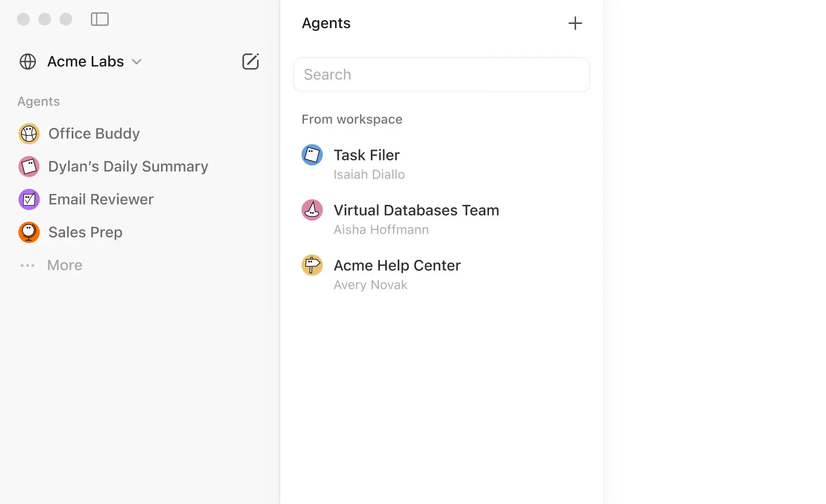Select the Virtual Databases Team wizard-hat icon
The width and height of the screenshot is (826, 504).
pos(312,210)
